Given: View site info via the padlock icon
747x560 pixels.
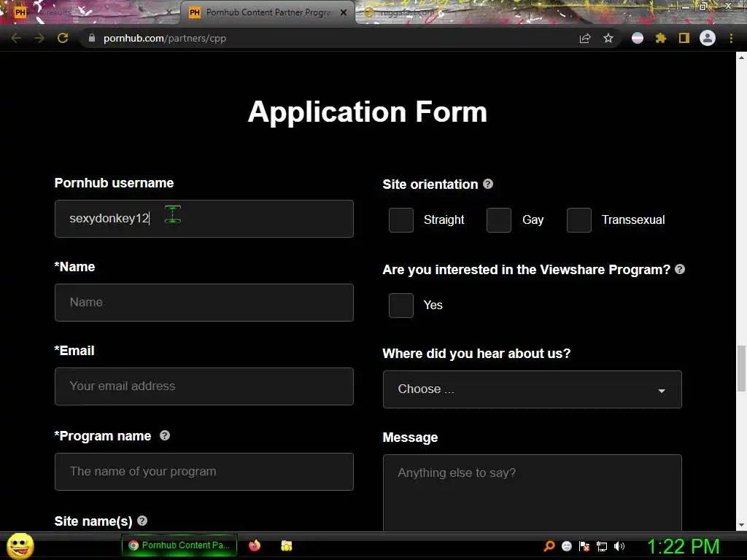Looking at the screenshot, I should pyautogui.click(x=92, y=38).
